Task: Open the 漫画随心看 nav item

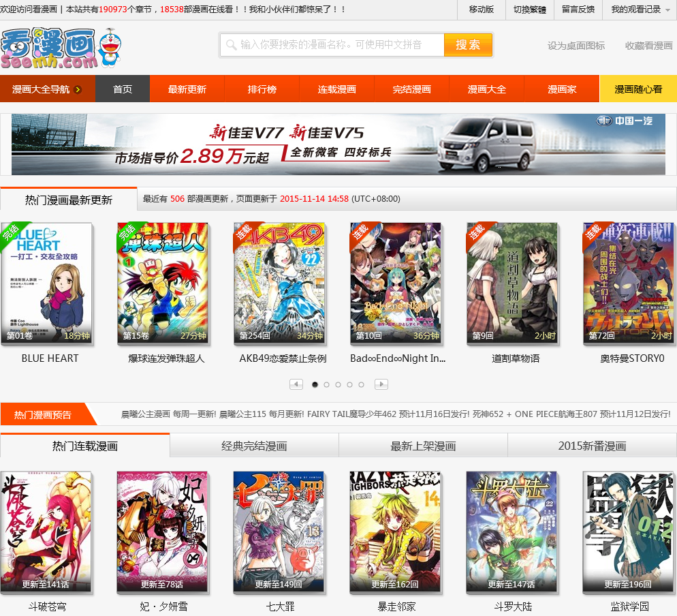Action: (638, 89)
